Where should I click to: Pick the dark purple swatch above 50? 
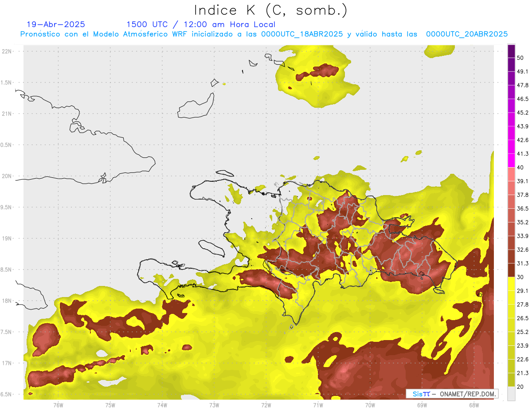click(511, 51)
